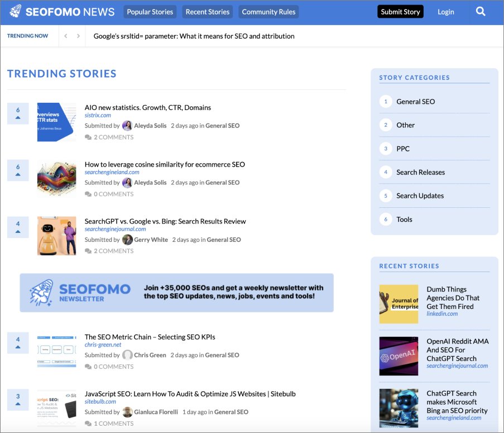Open The SEO Metric Chain story title
The image size is (504, 433).
click(x=150, y=337)
